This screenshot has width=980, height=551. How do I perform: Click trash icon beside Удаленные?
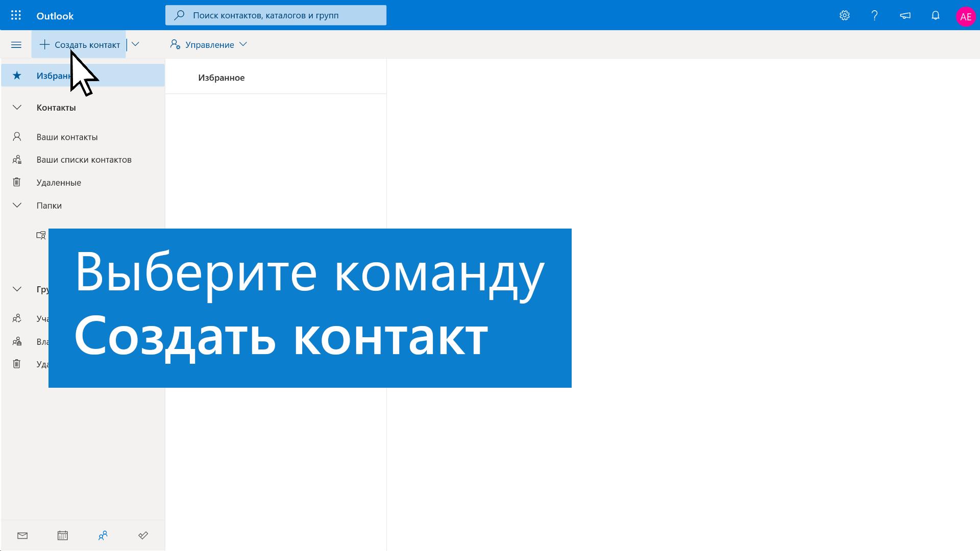(17, 182)
